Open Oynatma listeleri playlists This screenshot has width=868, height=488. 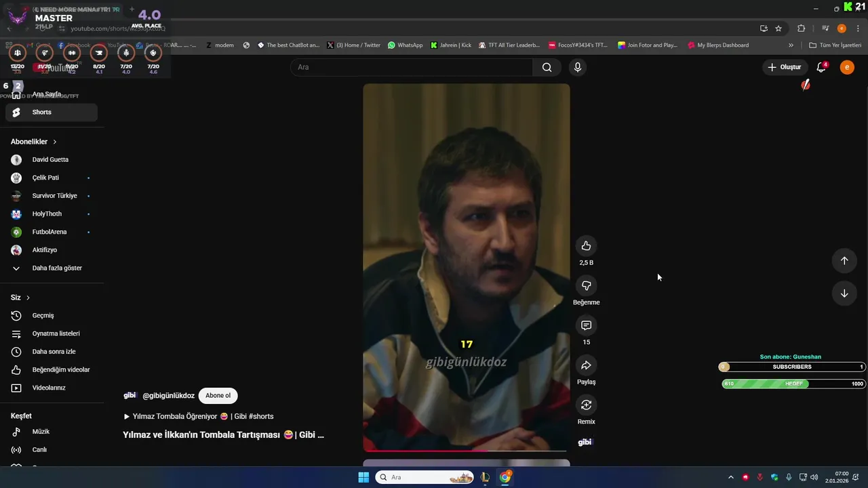tap(52, 333)
